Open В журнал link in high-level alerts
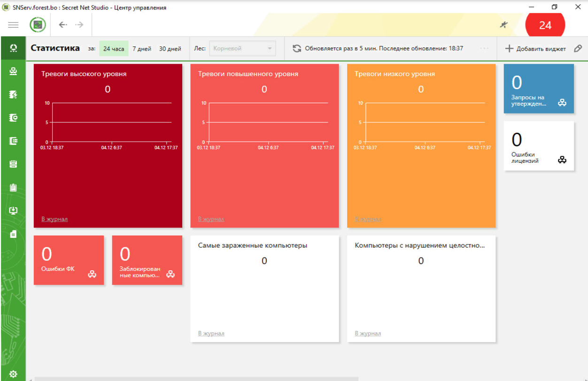 [x=54, y=219]
